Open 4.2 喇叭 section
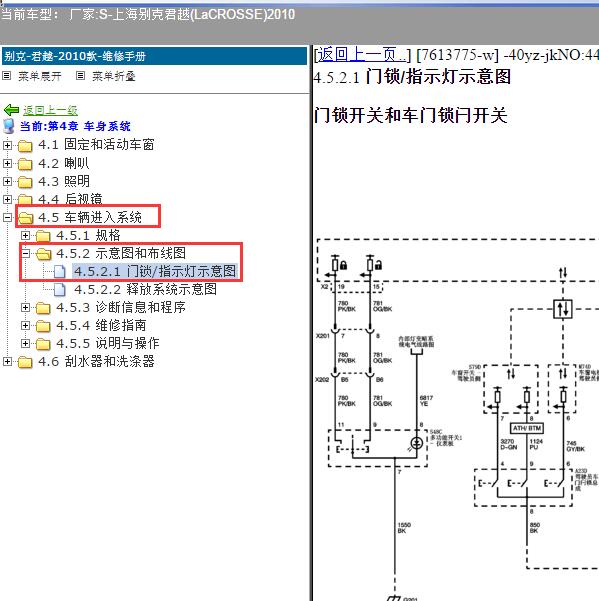 coord(64,163)
